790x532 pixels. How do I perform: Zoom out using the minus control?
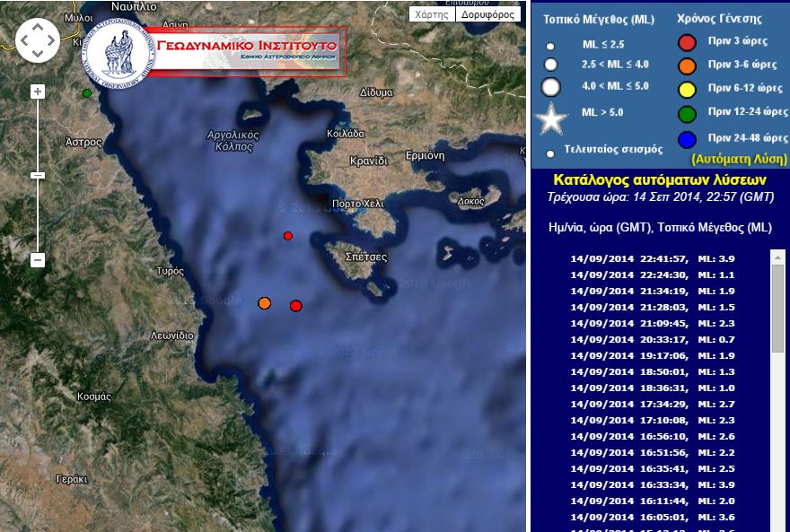pos(37,258)
